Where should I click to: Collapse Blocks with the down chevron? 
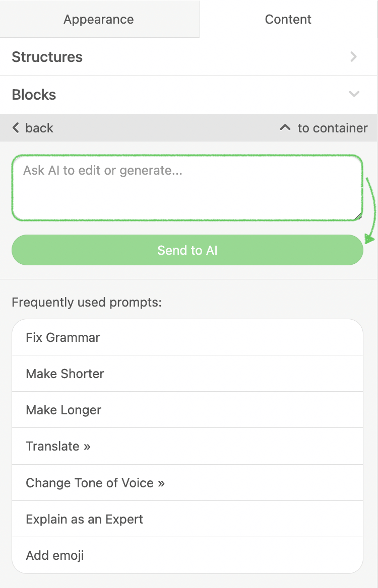pyautogui.click(x=354, y=94)
